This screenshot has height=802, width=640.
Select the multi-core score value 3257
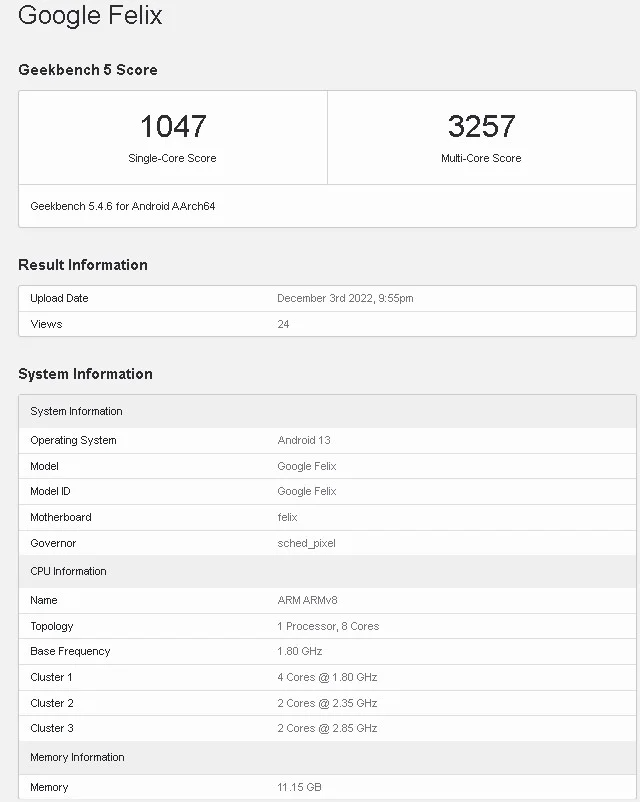click(481, 127)
